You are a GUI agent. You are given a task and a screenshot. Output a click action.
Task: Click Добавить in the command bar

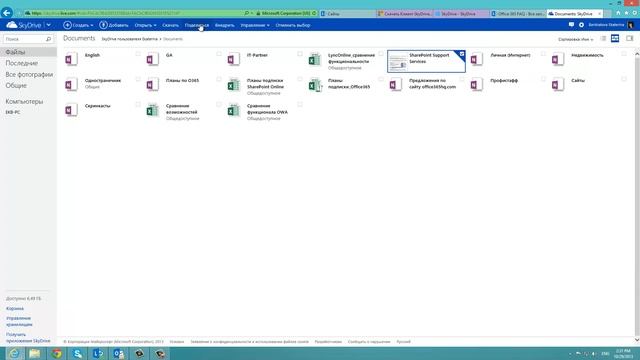click(x=114, y=25)
